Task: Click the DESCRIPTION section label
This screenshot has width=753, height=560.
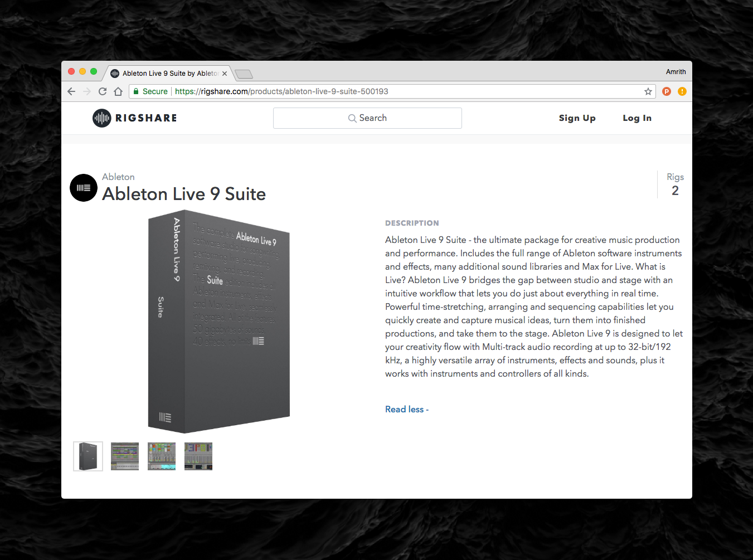Action: click(412, 223)
